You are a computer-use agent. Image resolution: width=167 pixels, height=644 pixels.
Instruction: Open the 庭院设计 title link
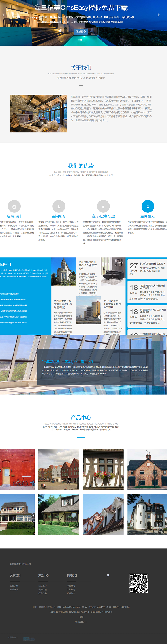[14, 216]
